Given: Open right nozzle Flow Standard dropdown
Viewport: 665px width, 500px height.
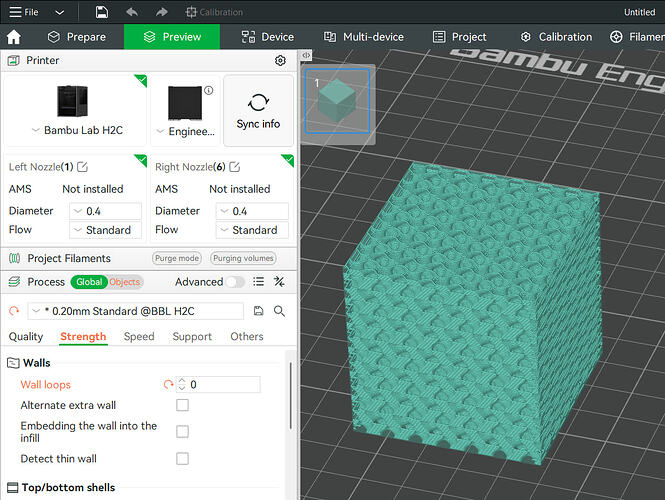Looking at the screenshot, I should click(252, 230).
